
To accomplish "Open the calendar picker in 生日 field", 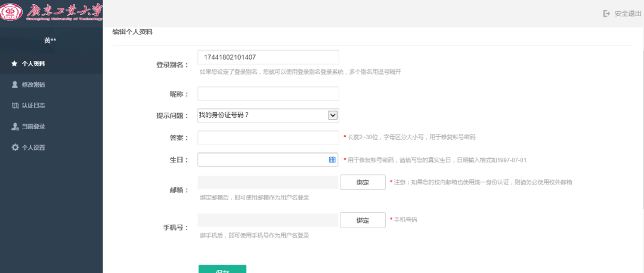I will 332,159.
